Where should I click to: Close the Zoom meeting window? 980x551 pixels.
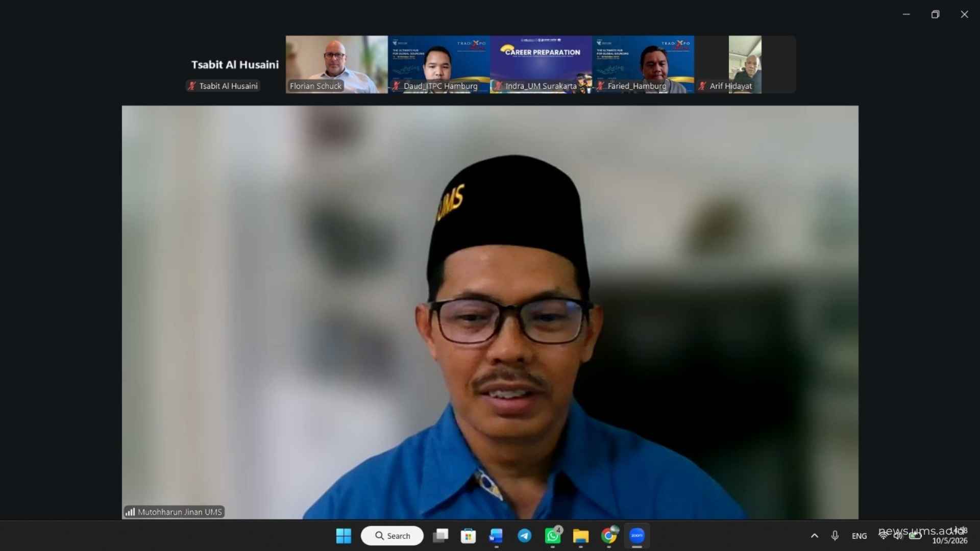[x=964, y=14]
